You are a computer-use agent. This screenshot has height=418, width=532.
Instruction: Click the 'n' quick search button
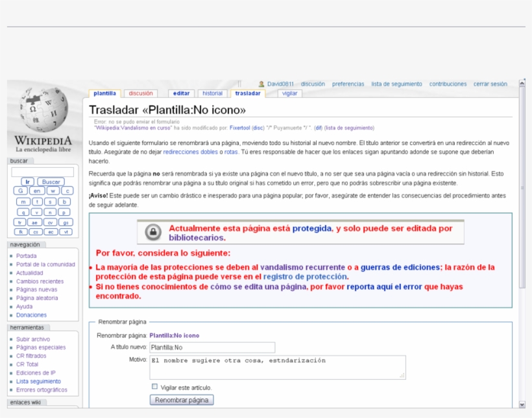(x=50, y=212)
